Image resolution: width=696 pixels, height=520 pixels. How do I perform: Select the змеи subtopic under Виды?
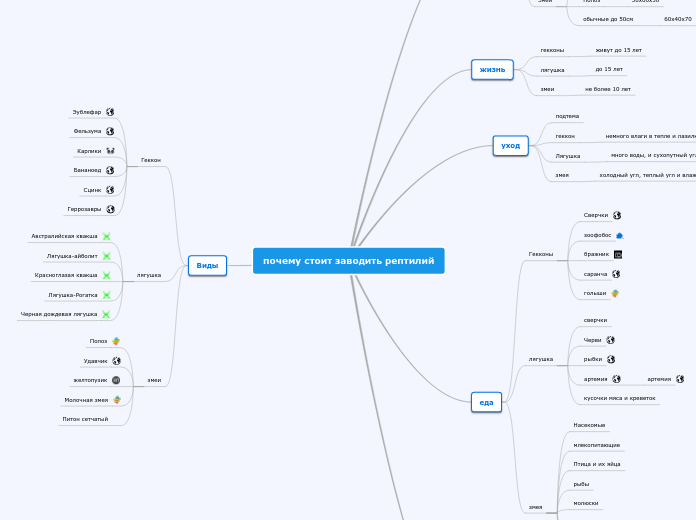tap(154, 380)
